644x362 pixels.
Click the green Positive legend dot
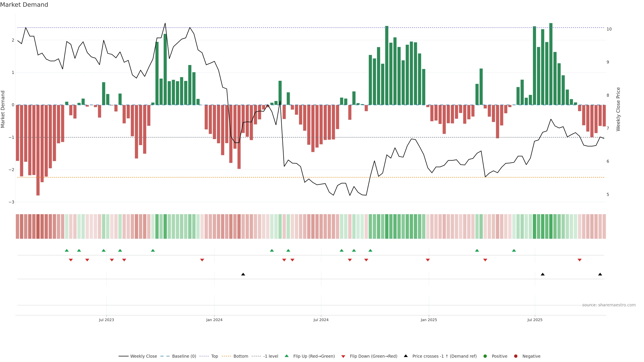485,356
